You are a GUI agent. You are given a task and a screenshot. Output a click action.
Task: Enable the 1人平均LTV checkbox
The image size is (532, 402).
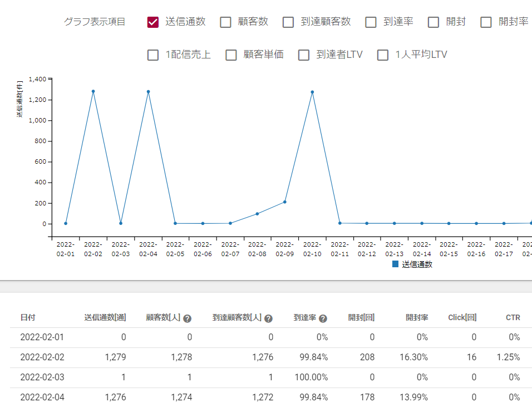point(383,55)
